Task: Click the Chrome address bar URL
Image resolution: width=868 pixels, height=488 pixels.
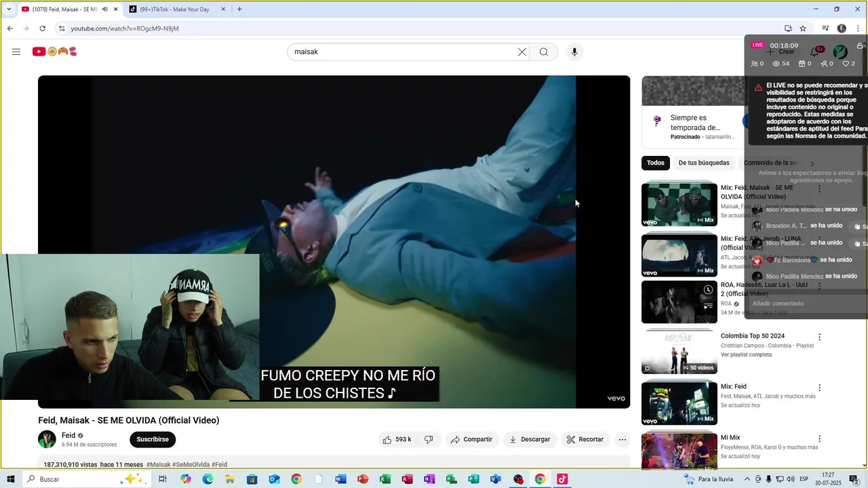Action: (x=125, y=28)
